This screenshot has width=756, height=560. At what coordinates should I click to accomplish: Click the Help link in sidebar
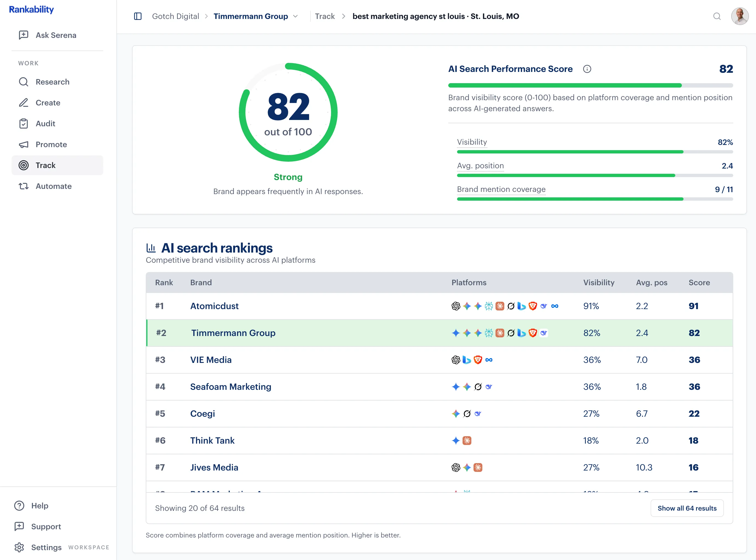click(32, 505)
